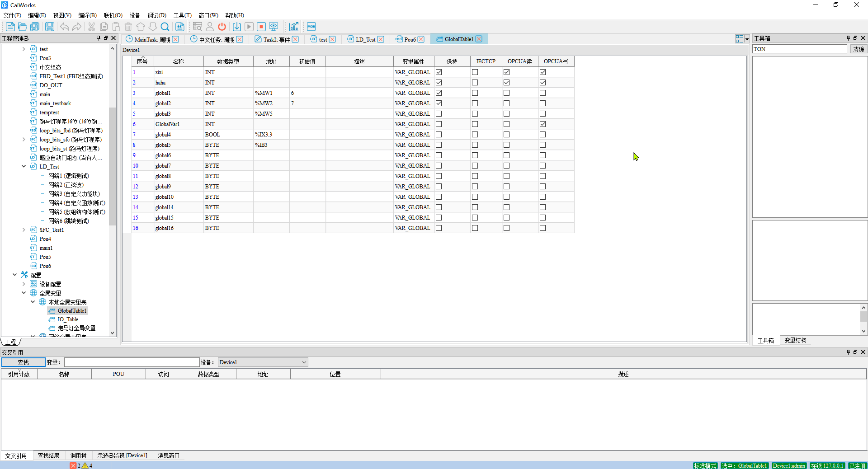Open the 调试(D) menu
This screenshot has height=469, width=868.
tap(156, 15)
